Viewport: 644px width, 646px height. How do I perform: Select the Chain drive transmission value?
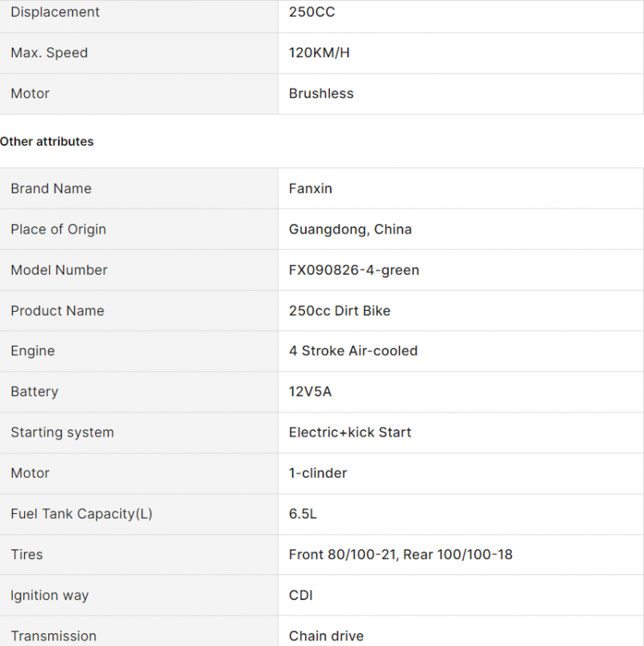[326, 636]
